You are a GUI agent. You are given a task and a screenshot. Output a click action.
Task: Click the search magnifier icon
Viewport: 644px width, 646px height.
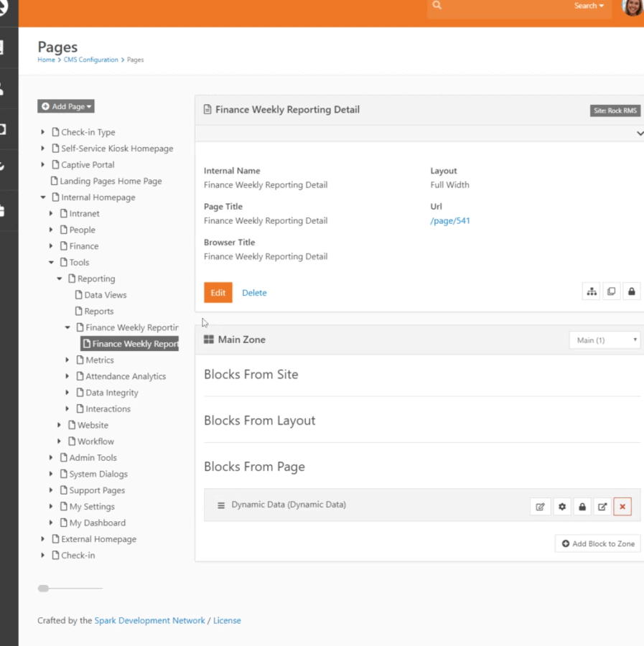click(x=437, y=5)
